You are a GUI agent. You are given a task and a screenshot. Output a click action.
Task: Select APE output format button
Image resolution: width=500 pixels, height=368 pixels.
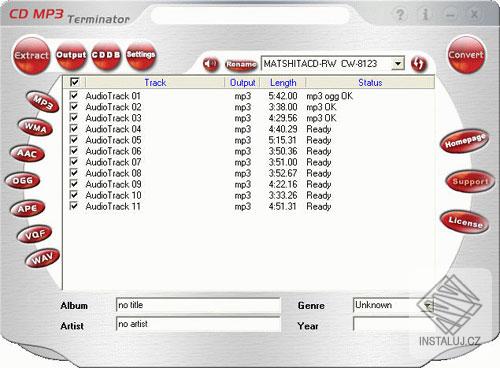click(27, 209)
